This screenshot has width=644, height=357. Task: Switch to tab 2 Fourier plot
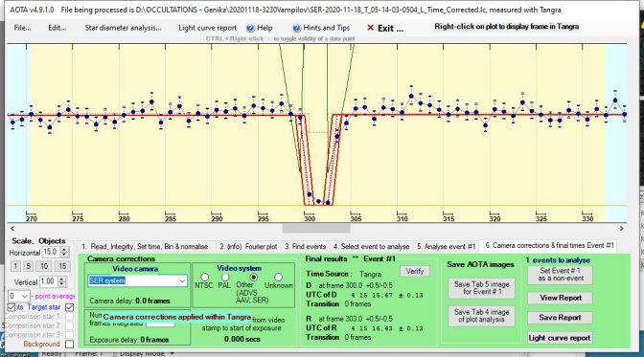coord(248,246)
